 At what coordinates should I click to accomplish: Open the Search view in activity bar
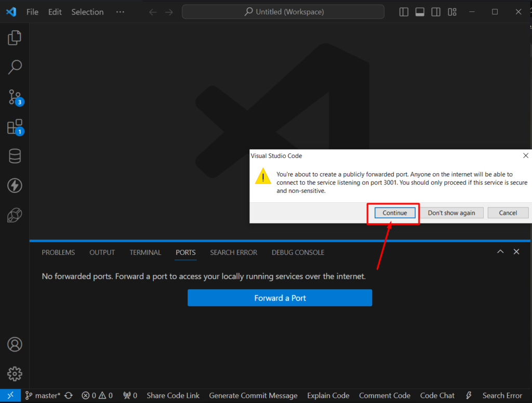click(x=15, y=67)
